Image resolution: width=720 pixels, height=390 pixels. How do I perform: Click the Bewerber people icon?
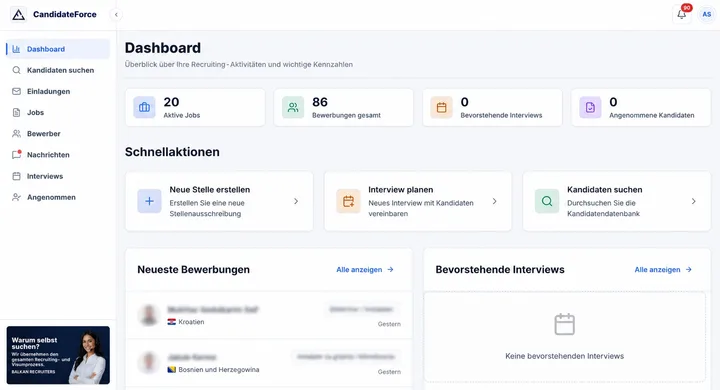[x=17, y=134]
